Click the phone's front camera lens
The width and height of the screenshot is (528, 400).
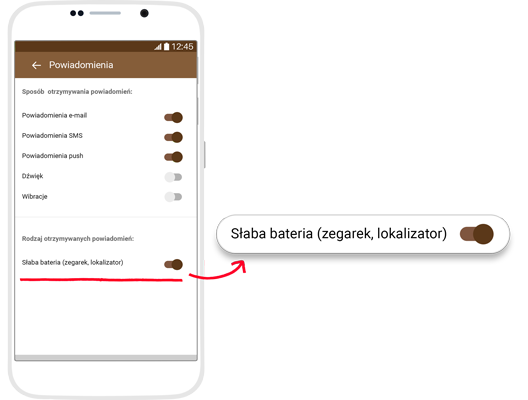point(144,13)
